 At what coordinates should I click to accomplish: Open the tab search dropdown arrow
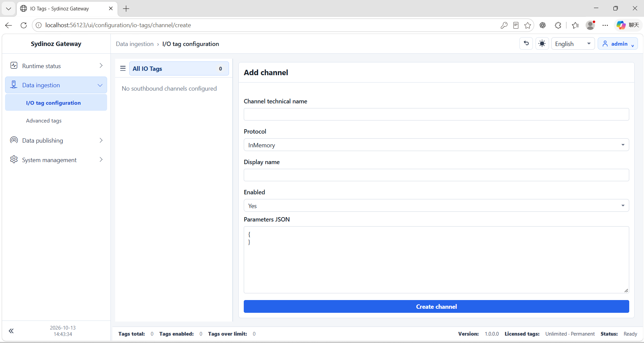point(9,9)
